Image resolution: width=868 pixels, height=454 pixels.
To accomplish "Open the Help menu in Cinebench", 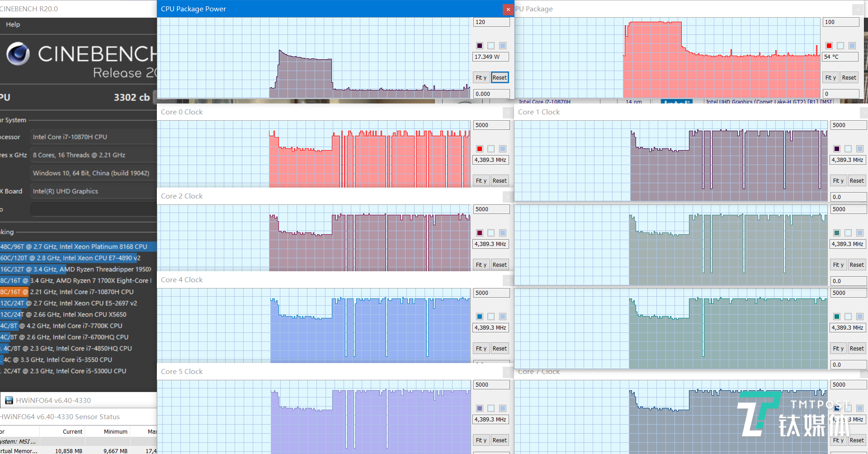I will click(13, 24).
